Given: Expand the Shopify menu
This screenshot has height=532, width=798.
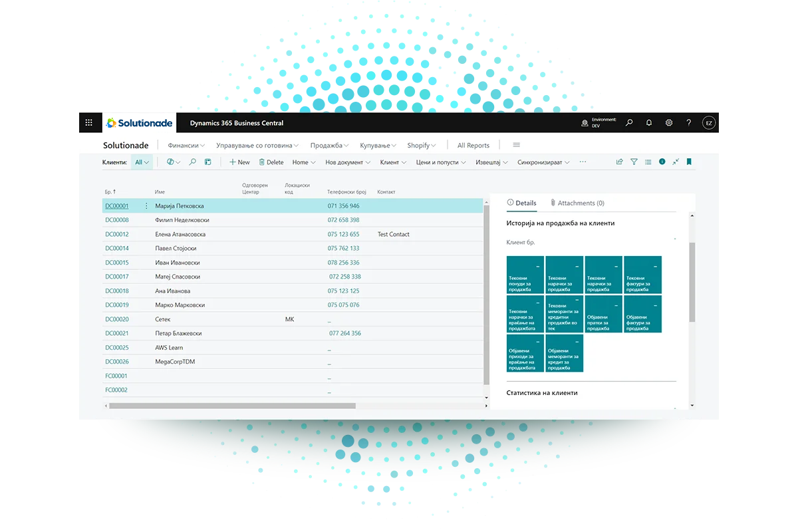Looking at the screenshot, I should tap(422, 145).
